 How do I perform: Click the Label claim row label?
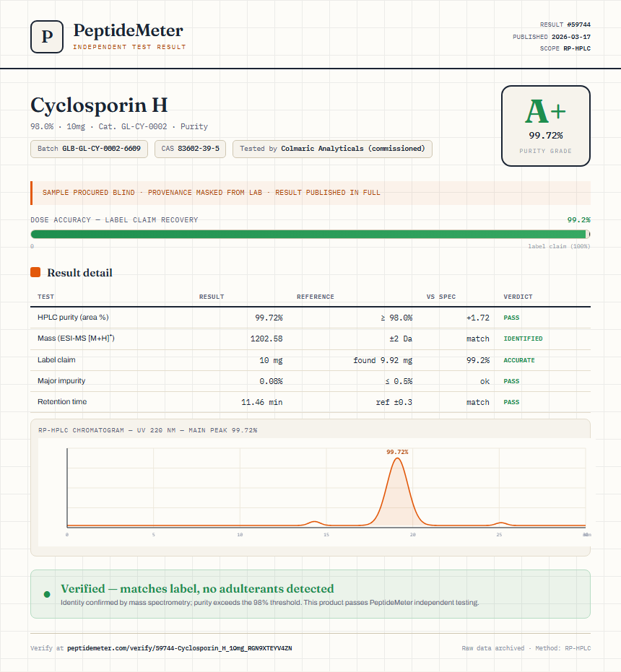click(x=56, y=359)
